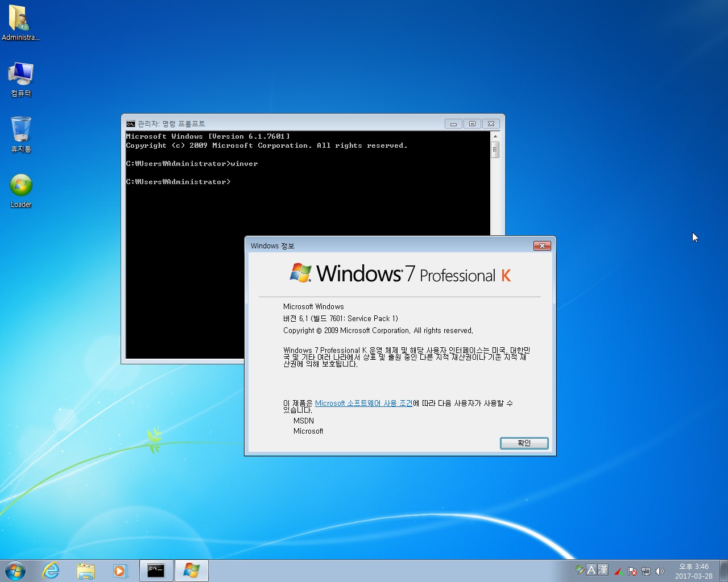This screenshot has height=582, width=728.
Task: Click the 'Version 6.1.7601' line in Command Prompt
Action: pyautogui.click(x=208, y=136)
